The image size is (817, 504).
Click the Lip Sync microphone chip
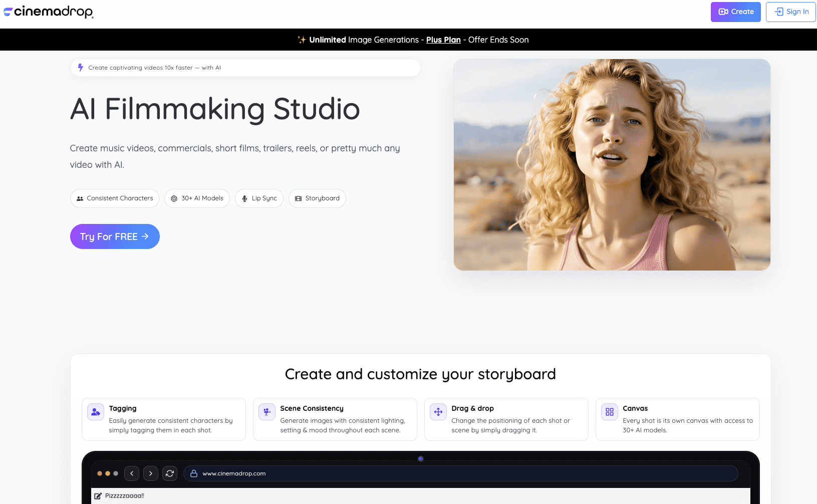coord(259,198)
